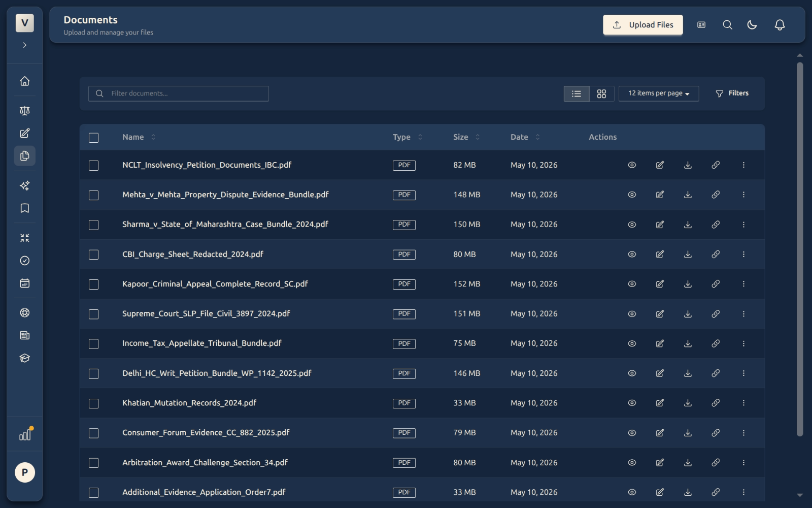Download NCLT_Insolvency_Petition_Documents_IBC.pdf
Screen dimensions: 812x508
point(688,165)
